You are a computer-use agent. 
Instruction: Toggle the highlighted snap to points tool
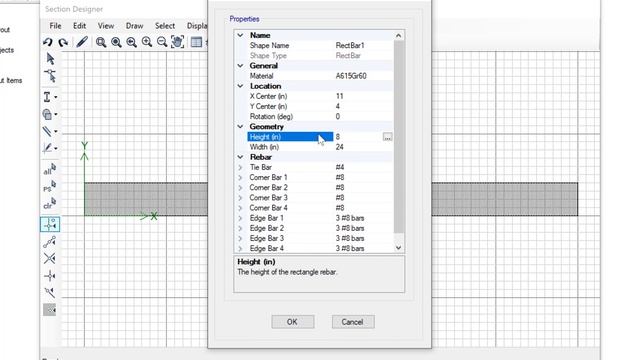pos(50,224)
